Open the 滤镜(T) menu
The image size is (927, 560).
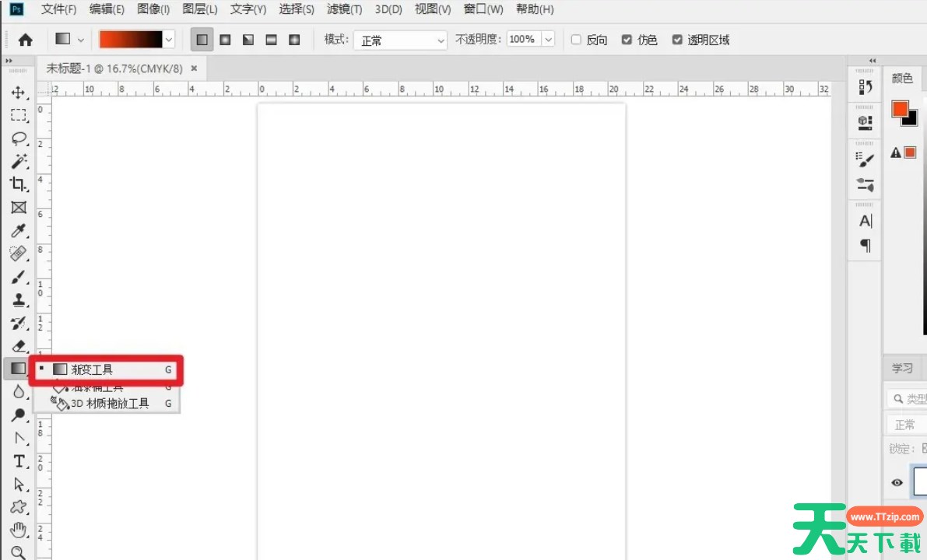coord(344,9)
